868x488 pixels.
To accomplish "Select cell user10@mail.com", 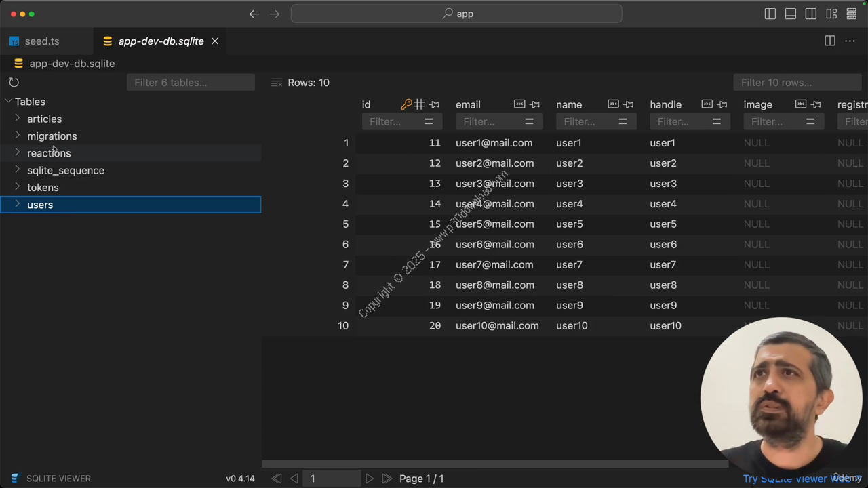I will tap(497, 326).
